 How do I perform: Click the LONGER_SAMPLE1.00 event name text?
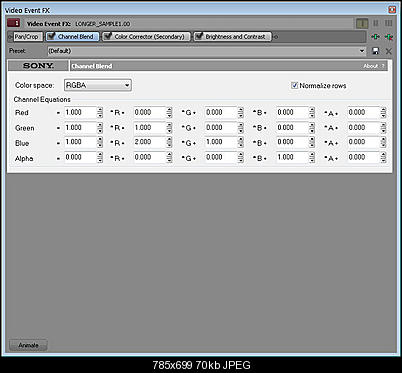point(103,24)
